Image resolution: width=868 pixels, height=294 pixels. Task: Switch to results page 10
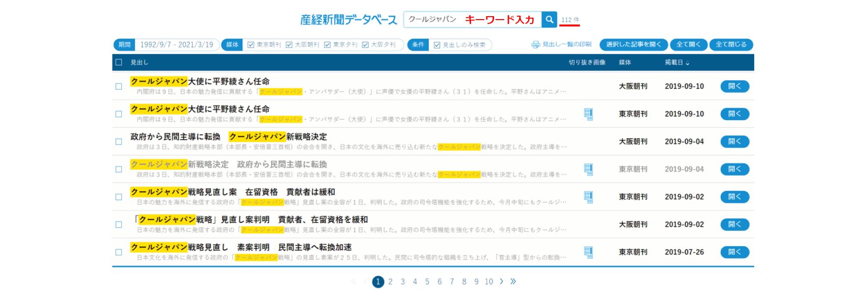(489, 282)
